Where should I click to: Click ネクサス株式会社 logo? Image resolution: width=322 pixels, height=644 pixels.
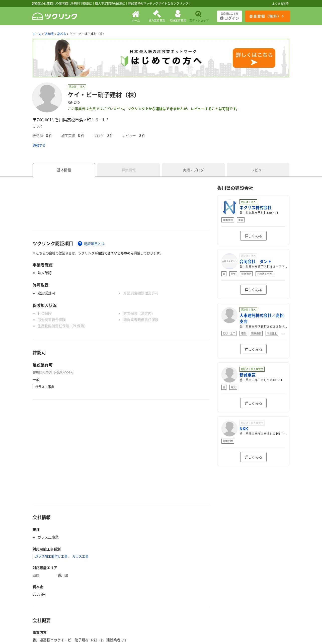(x=229, y=207)
